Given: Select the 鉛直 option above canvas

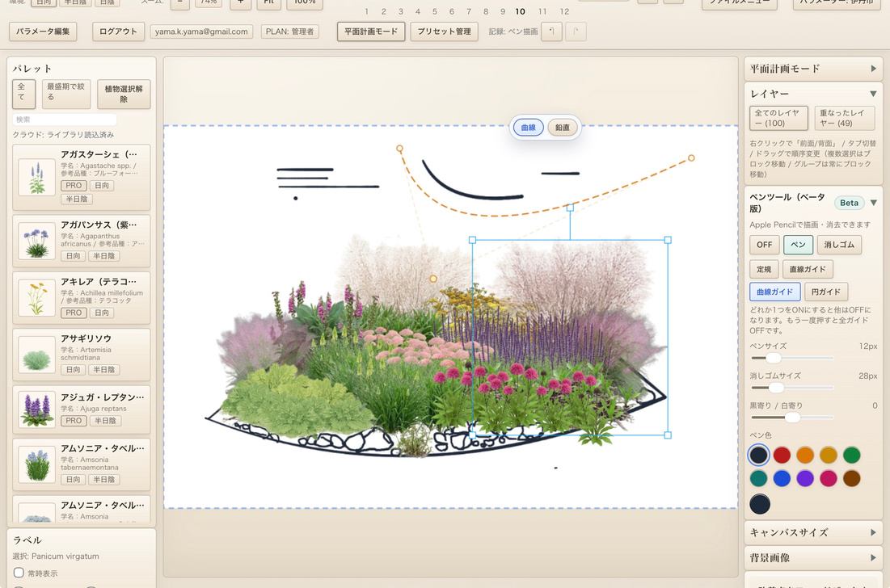Looking at the screenshot, I should coord(561,128).
